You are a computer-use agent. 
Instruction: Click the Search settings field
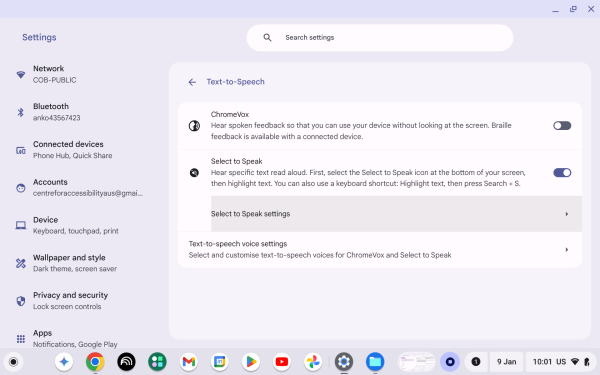(380, 38)
